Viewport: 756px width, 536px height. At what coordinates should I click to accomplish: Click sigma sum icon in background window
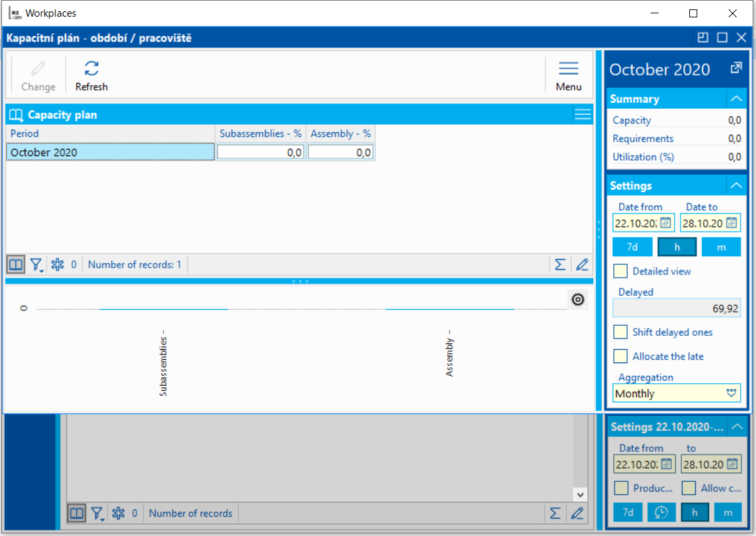point(555,513)
